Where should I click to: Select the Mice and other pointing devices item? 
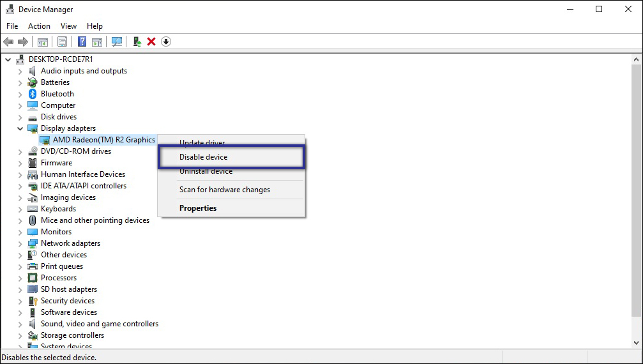coord(95,220)
